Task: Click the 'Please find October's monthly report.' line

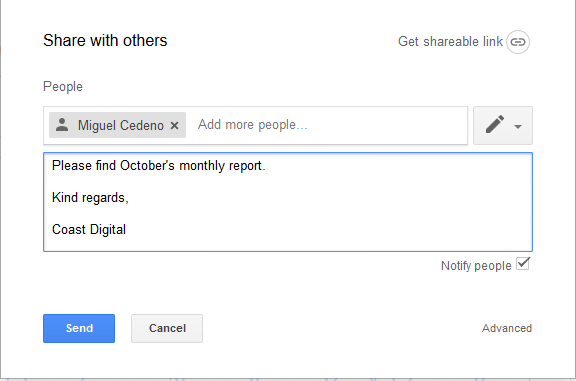Action: [x=158, y=166]
